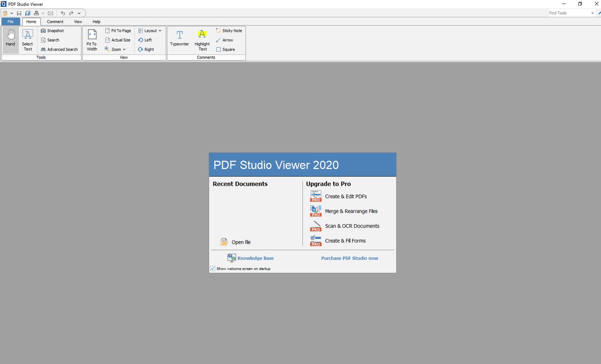Expand the quick access toolbar customize arrow
This screenshot has height=364, width=601.
tap(79, 13)
